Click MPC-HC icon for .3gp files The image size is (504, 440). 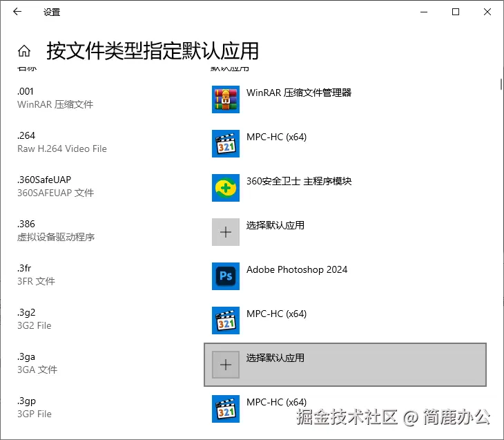point(226,409)
